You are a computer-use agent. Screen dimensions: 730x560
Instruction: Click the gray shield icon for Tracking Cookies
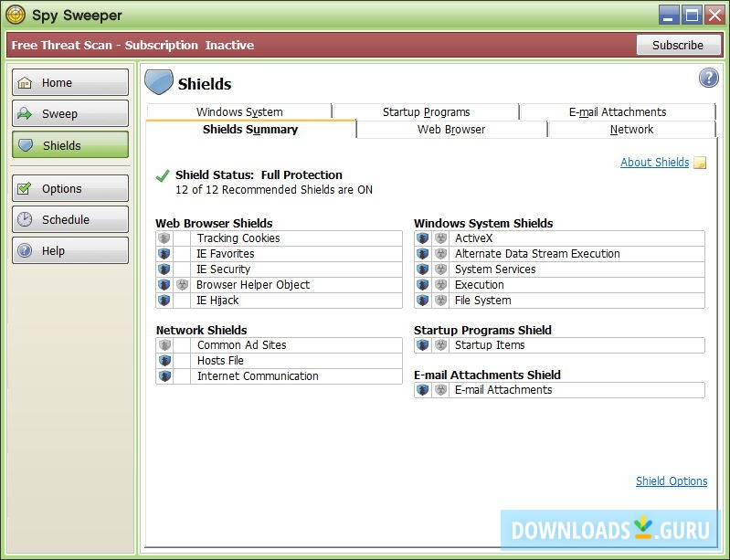click(x=164, y=238)
